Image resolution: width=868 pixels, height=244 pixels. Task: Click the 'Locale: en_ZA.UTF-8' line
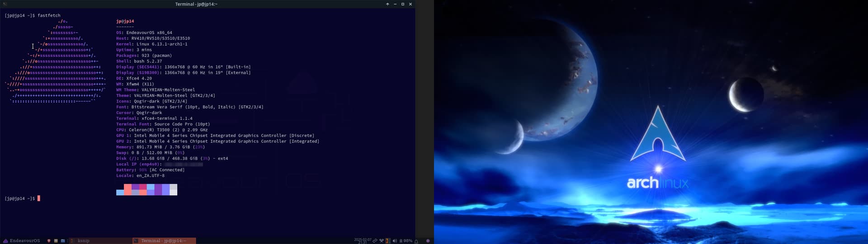point(141,176)
